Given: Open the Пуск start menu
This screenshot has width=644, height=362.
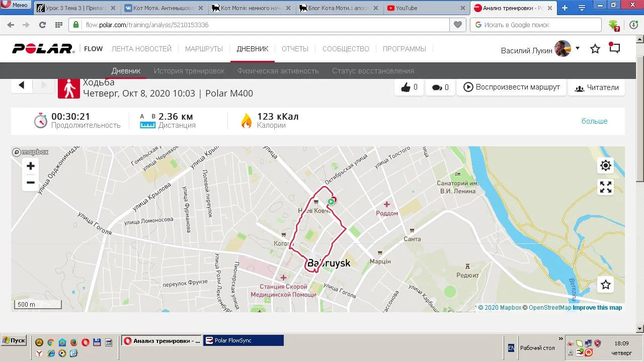Looking at the screenshot, I should [x=14, y=340].
